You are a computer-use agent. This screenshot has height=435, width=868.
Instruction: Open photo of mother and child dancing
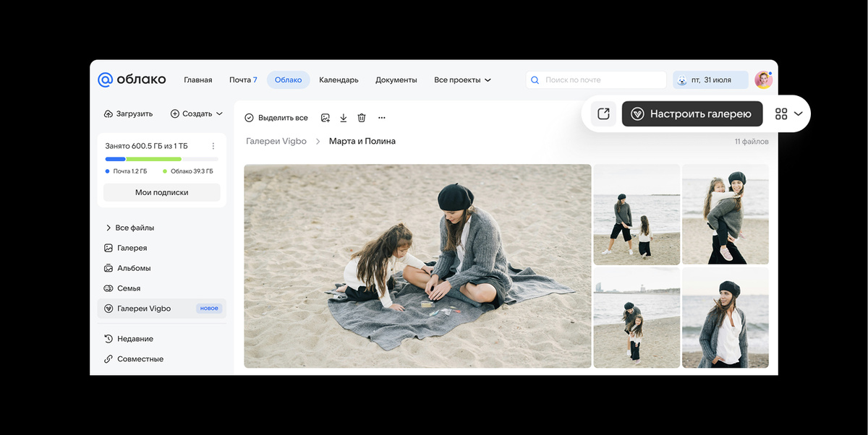click(637, 215)
